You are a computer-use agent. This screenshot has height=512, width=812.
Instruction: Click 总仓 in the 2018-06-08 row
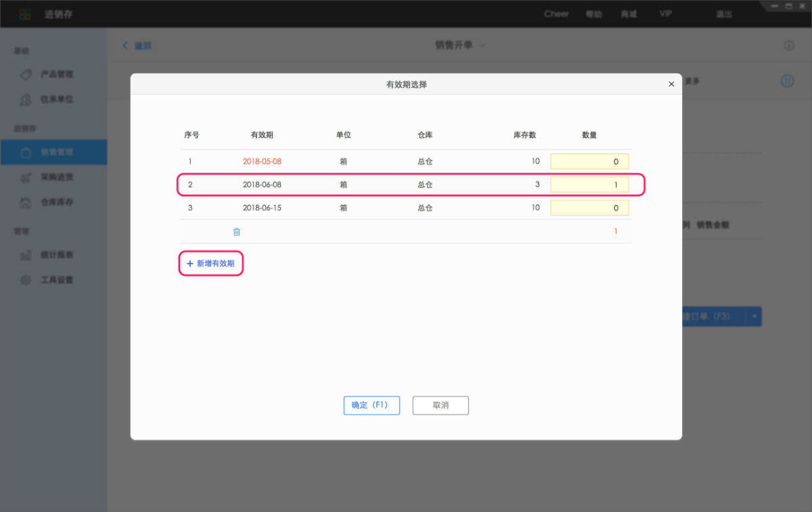pyautogui.click(x=425, y=185)
